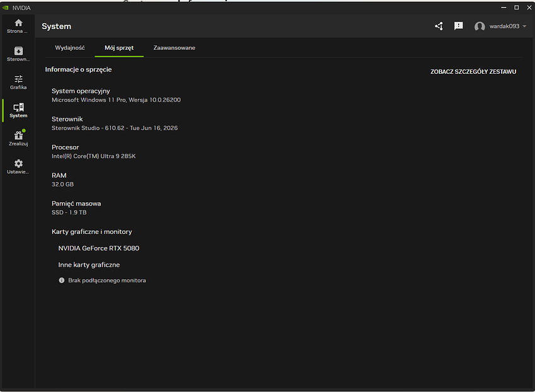Click the 32.0 GB RAM value
Image resolution: width=535 pixels, height=392 pixels.
click(x=62, y=184)
